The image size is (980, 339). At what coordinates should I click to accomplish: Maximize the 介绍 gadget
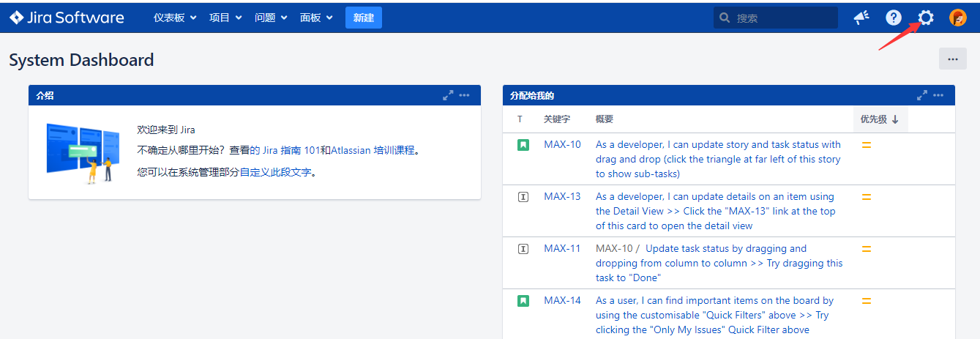point(448,95)
